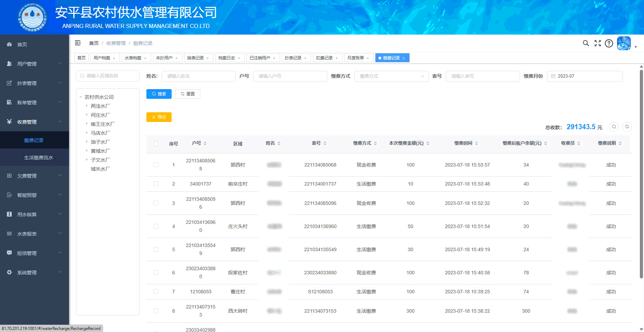Image resolution: width=644 pixels, height=332 pixels.
Task: Select the checkbox for row 4
Action: 156,226
